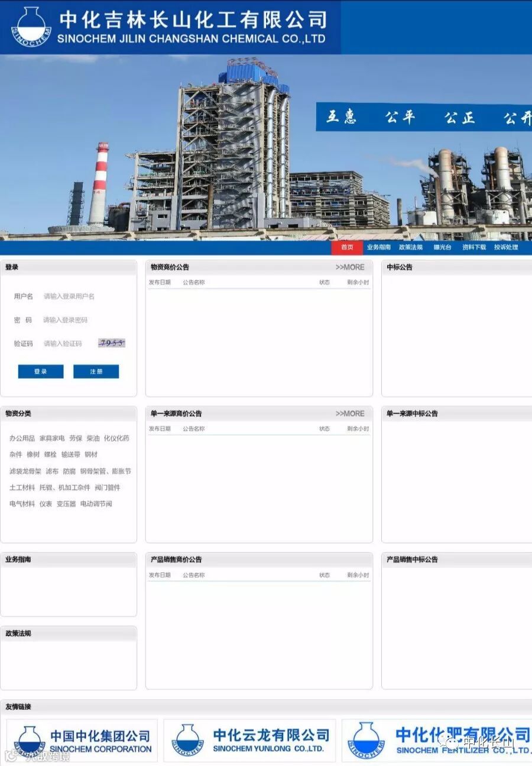The image size is (532, 766).
Task: Open the 首页 navigation tab
Action: pyautogui.click(x=347, y=247)
